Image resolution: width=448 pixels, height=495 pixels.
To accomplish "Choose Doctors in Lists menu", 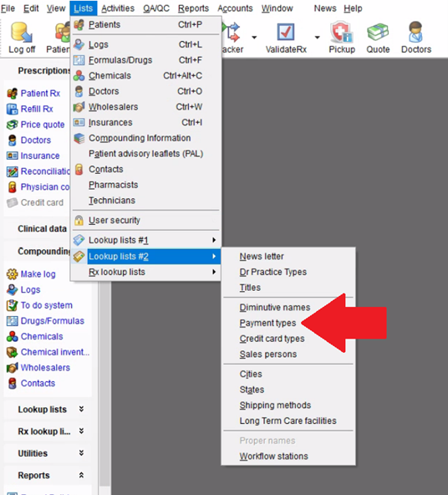I will click(x=145, y=91).
